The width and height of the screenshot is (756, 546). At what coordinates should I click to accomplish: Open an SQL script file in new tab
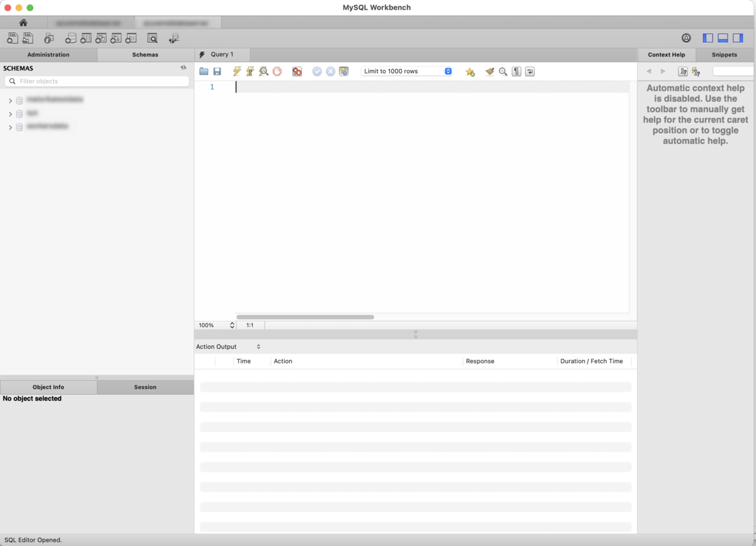point(28,38)
